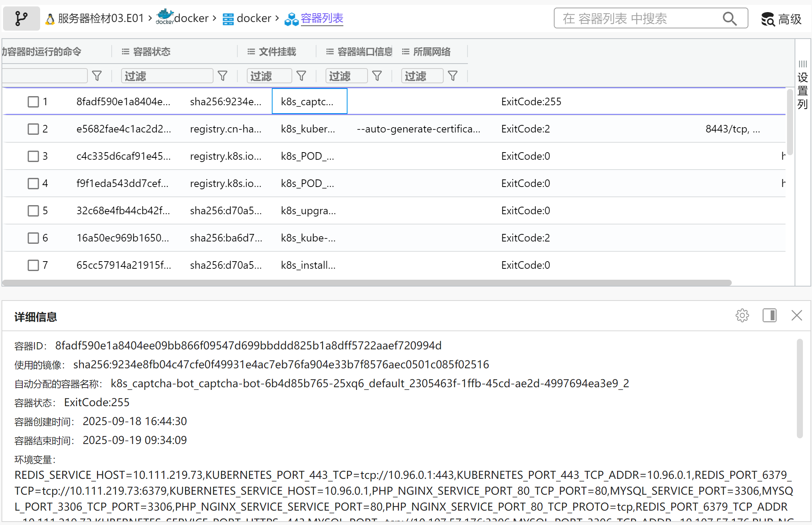Open 容器端口信息 column header menu
This screenshot has height=525, width=812.
(330, 51)
